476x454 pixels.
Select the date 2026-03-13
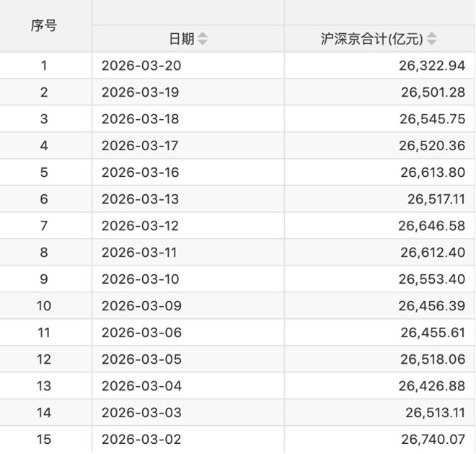140,199
